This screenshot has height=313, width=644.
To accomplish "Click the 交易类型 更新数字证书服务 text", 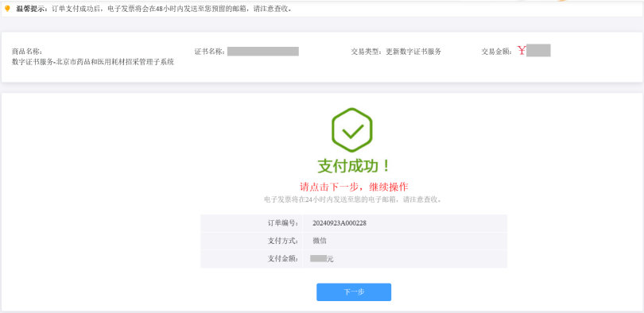I will click(x=396, y=52).
